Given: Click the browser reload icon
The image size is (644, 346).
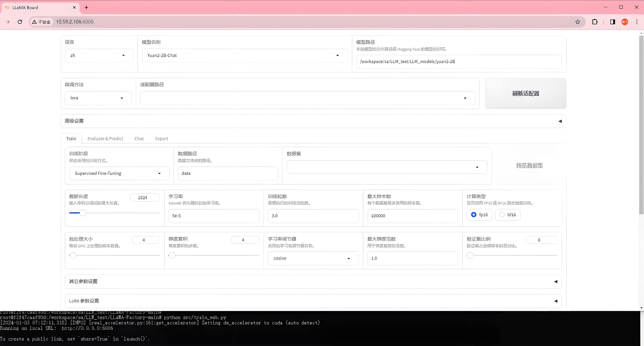Looking at the screenshot, I should pos(20,22).
